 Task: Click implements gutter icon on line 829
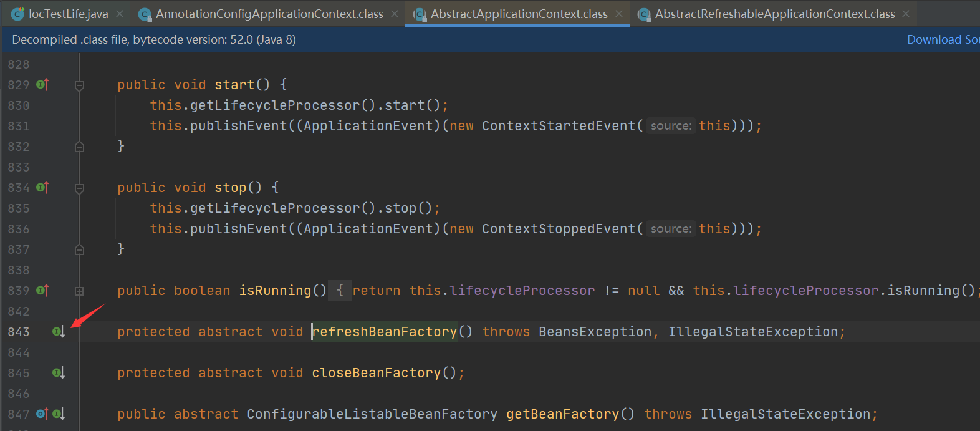point(42,84)
